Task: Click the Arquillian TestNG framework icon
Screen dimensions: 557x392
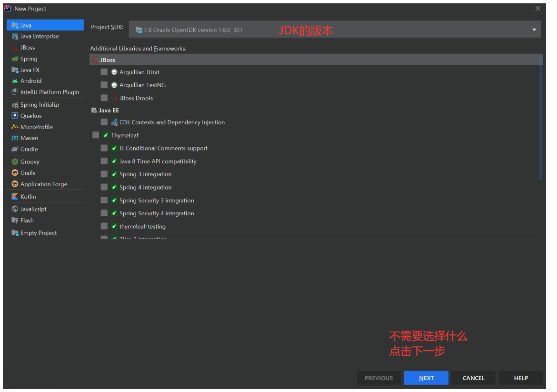Action: (114, 85)
